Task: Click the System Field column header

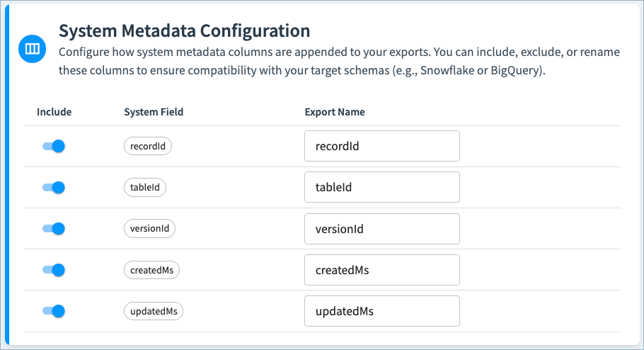Action: point(154,112)
